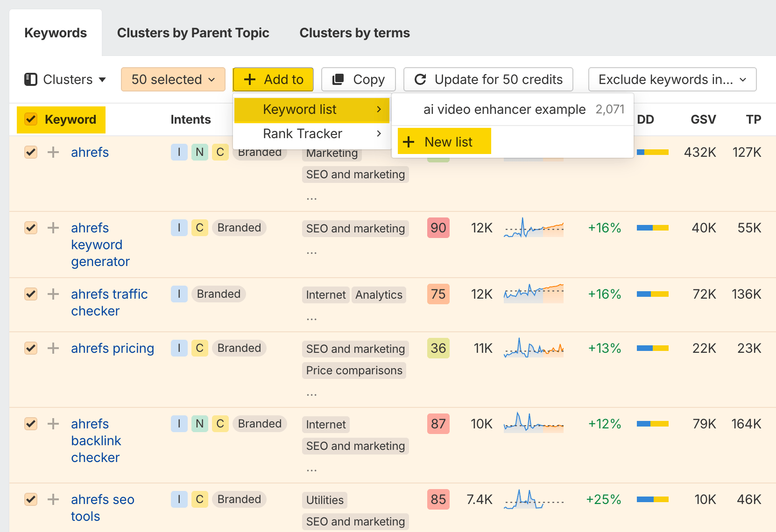Click the Copy button
Viewport: 776px width, 532px height.
pos(359,79)
